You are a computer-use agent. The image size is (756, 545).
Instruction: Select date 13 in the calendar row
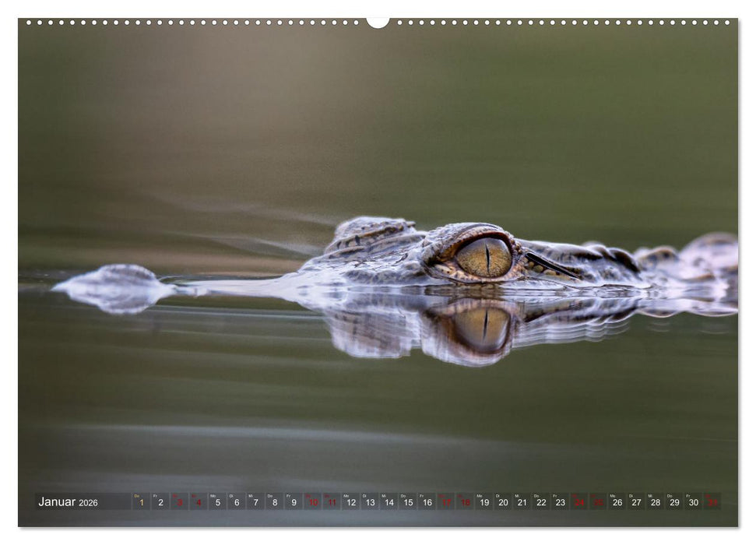tap(370, 502)
